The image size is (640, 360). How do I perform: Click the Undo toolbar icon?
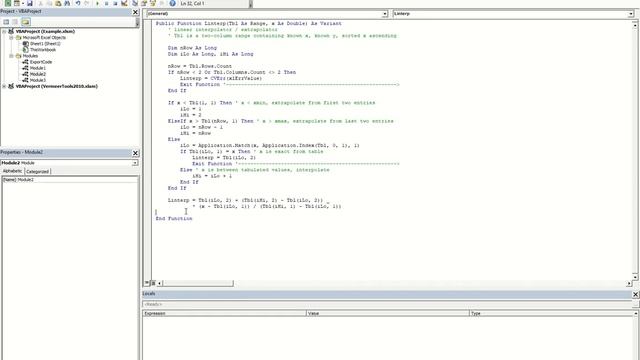pyautogui.click(x=77, y=3)
